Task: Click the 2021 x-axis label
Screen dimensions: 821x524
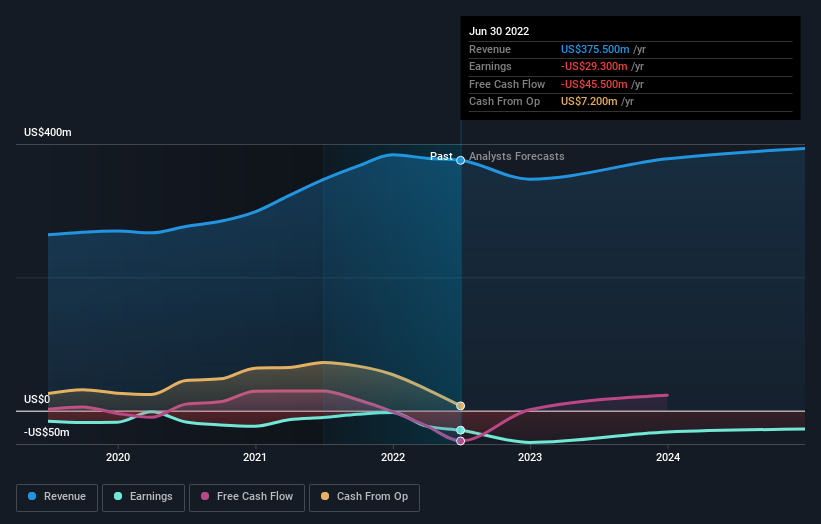Action: coord(254,458)
